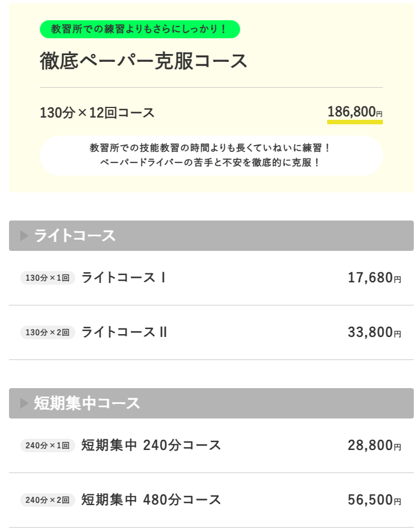Click the white description box about ペーパードライバー
Image resolution: width=420 pixels, height=531 pixels.
pyautogui.click(x=211, y=155)
